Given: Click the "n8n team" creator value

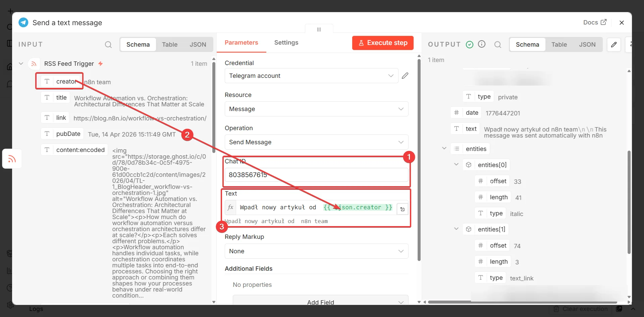Looking at the screenshot, I should pos(97,82).
